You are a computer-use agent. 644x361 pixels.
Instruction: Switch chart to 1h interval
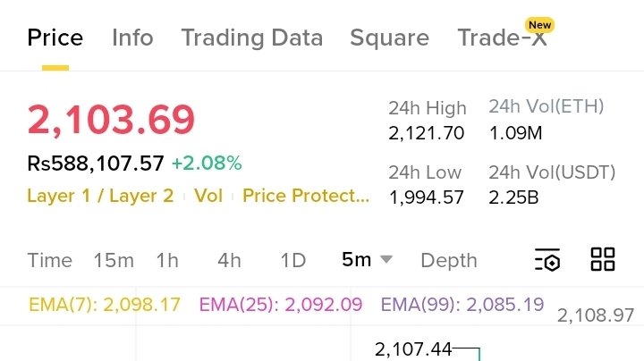167,261
